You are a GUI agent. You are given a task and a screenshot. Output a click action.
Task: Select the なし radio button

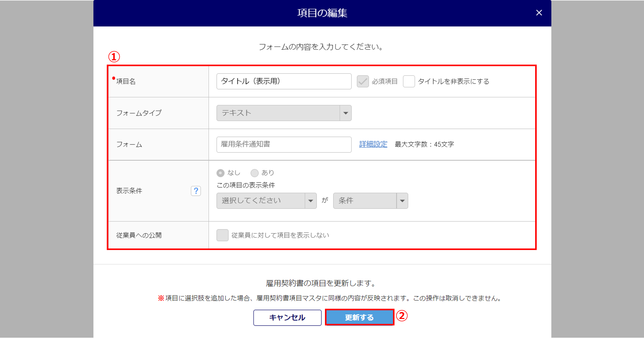coord(220,173)
